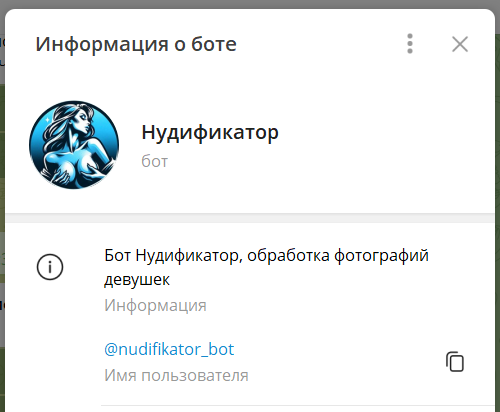This screenshot has height=412, width=500.
Task: Click the gray "бот" status label
Action: tap(155, 161)
